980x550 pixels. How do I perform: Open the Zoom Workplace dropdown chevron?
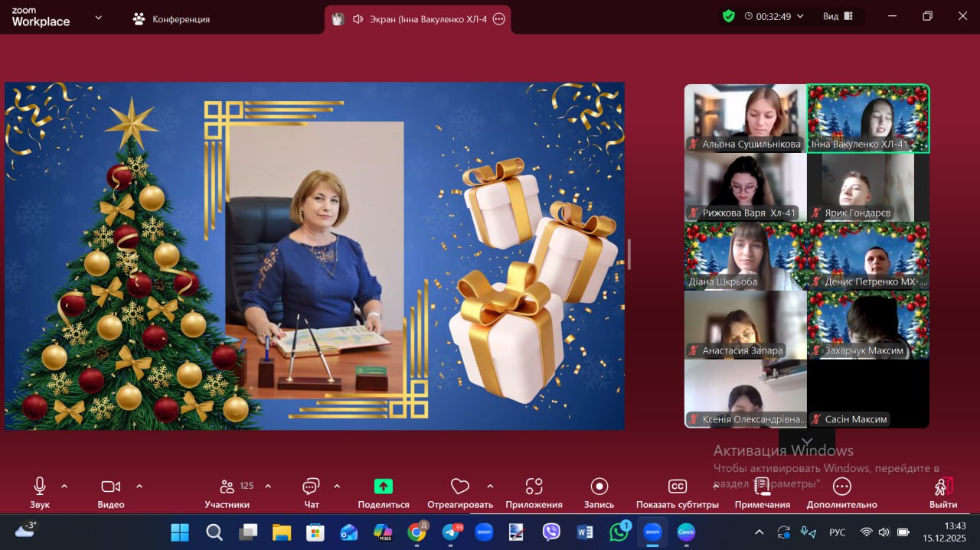(98, 17)
